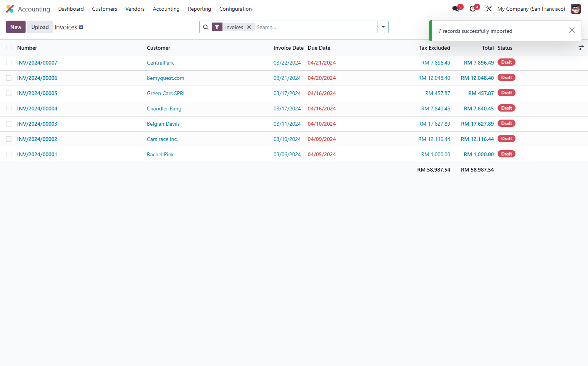Sort by the Due Date column header
588x366 pixels.
pos(319,48)
